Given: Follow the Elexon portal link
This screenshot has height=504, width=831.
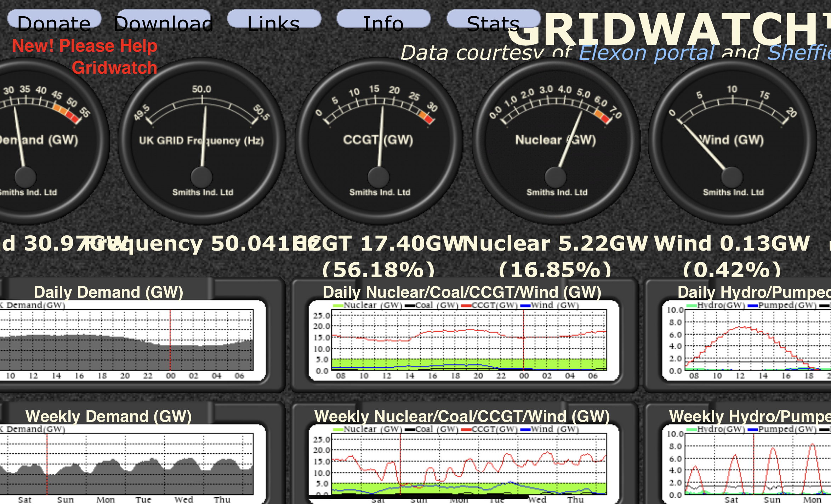Looking at the screenshot, I should coord(647,53).
